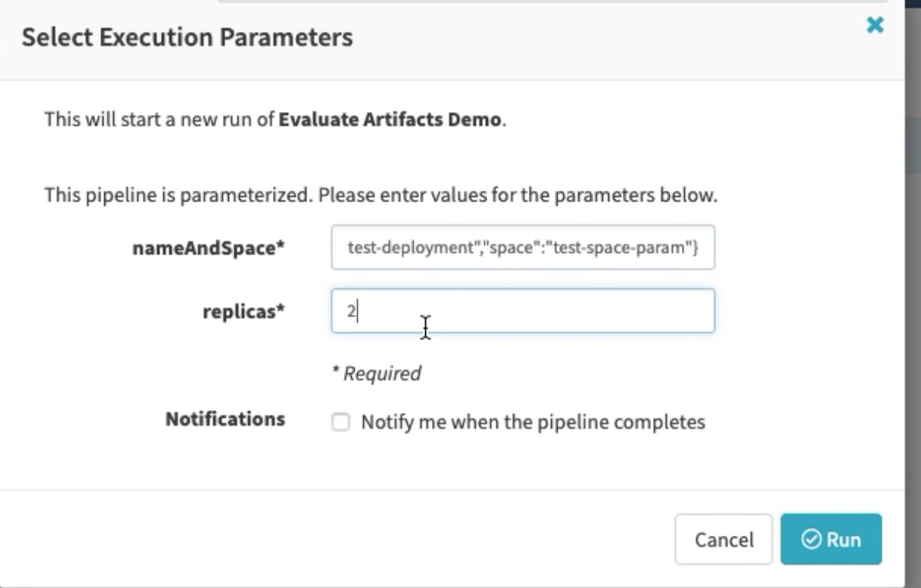Enable Notify me when the pipeline completes
The height and width of the screenshot is (588, 921).
(x=340, y=421)
